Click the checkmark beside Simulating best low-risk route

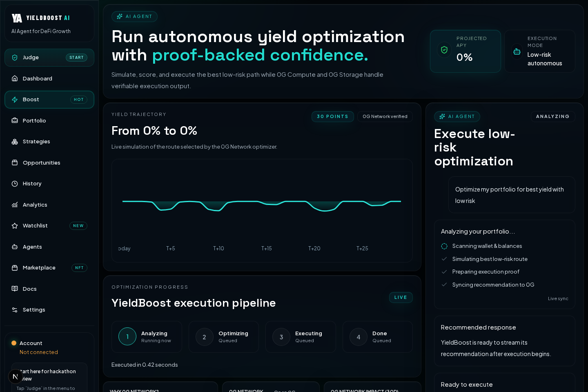tap(444, 259)
